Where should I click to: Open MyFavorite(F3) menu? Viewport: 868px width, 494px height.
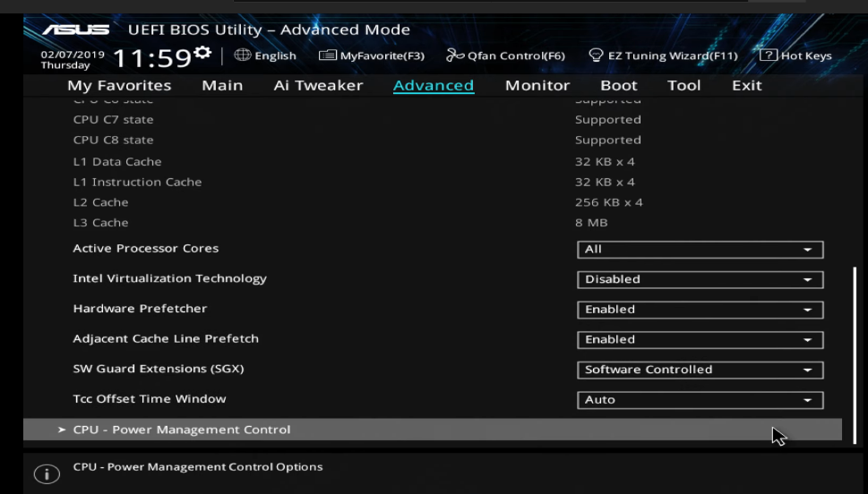[372, 55]
